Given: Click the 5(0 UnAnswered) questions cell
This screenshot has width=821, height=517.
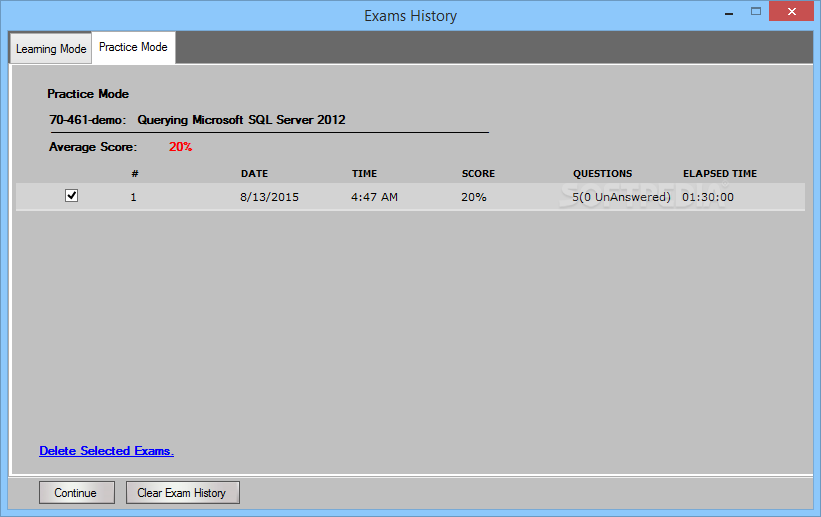Looking at the screenshot, I should [621, 197].
